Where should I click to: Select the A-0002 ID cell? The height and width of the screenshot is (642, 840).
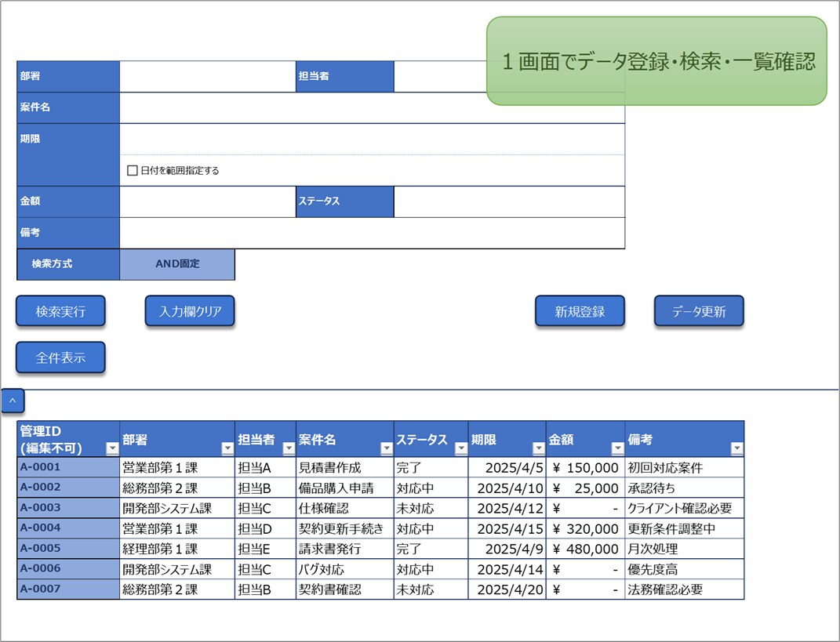coord(68,488)
